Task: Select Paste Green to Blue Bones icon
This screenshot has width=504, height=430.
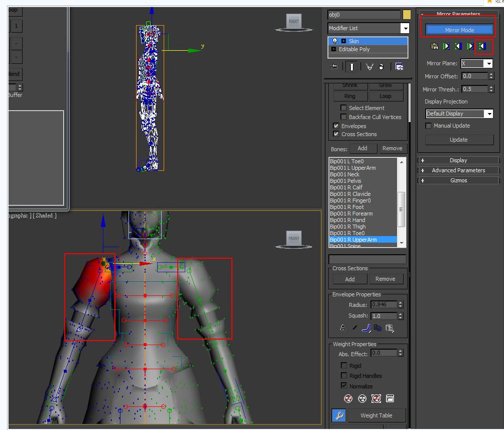Action: point(446,46)
